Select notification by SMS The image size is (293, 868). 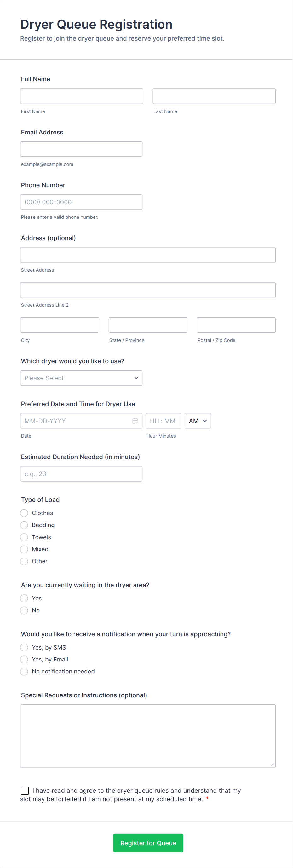click(24, 647)
